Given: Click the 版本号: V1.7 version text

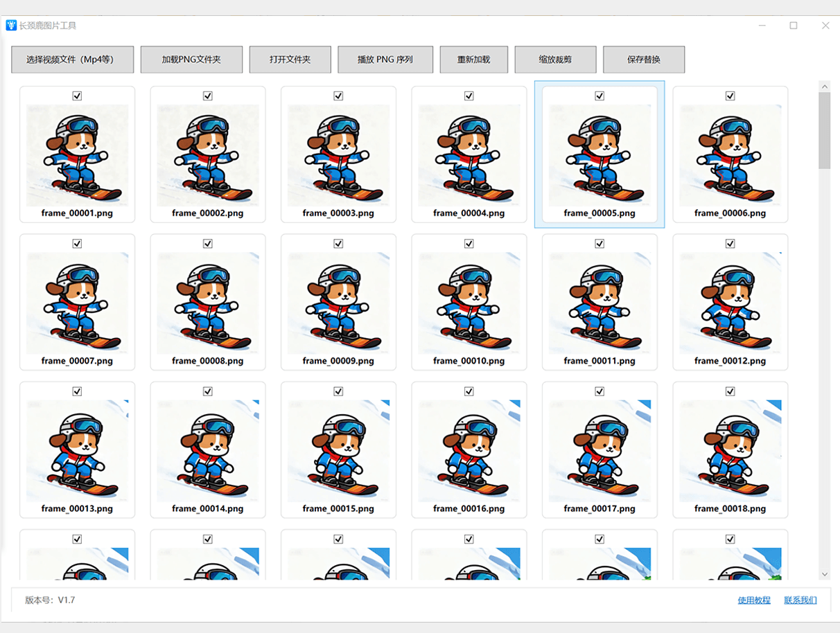Looking at the screenshot, I should point(50,600).
